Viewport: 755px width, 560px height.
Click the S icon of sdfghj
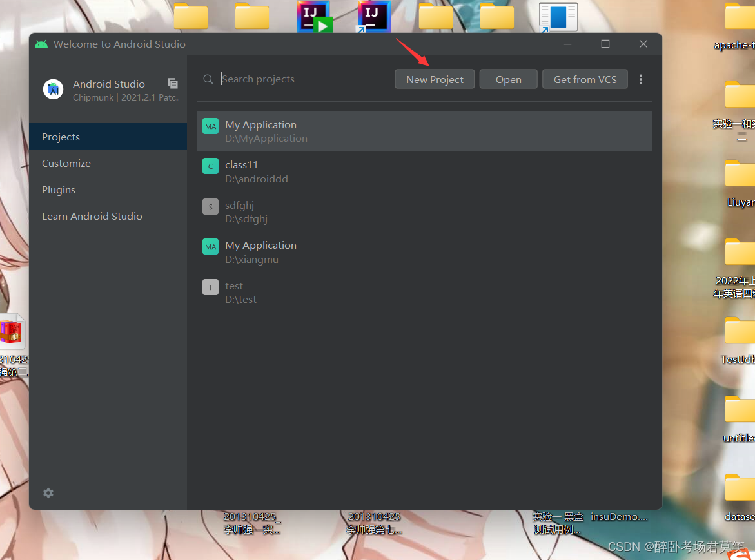[x=210, y=206]
